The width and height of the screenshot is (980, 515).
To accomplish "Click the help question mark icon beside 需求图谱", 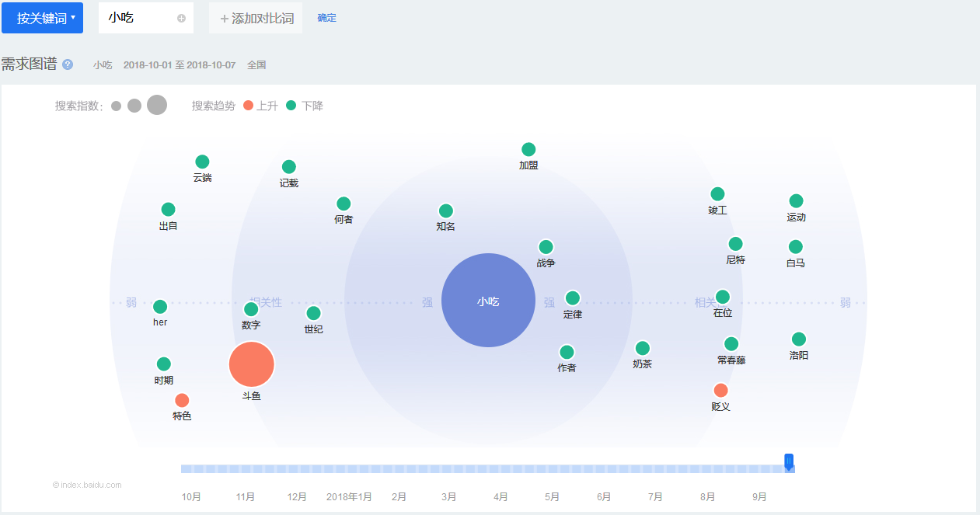I will (x=68, y=64).
